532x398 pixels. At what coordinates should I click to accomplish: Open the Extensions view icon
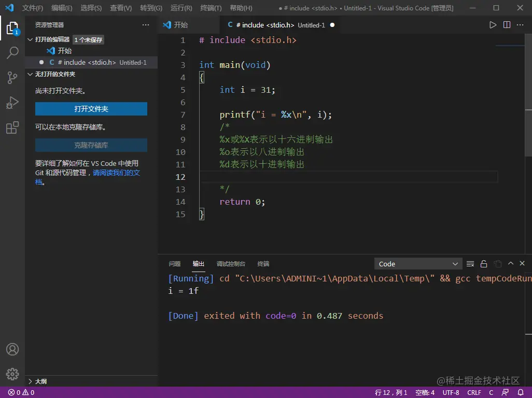tap(12, 128)
